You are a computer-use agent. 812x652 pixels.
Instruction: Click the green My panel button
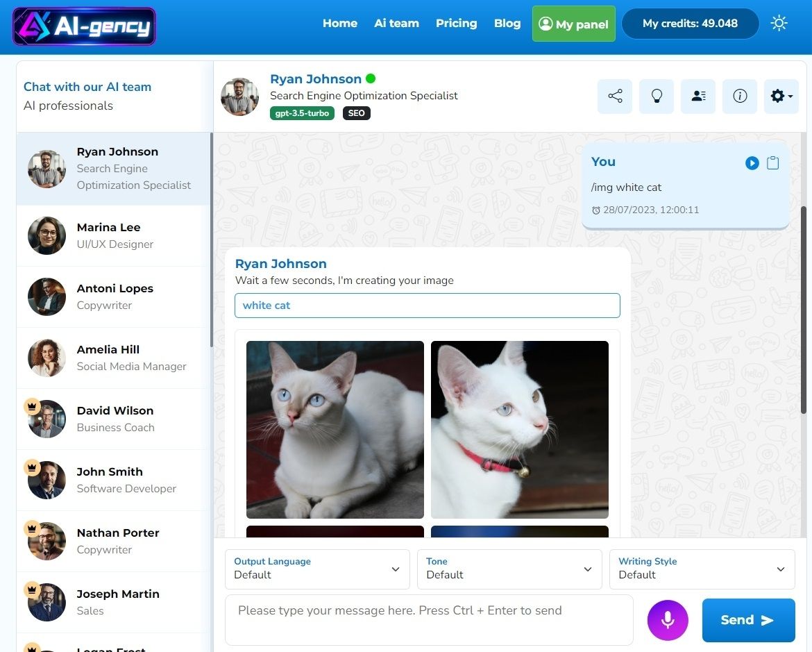(573, 24)
